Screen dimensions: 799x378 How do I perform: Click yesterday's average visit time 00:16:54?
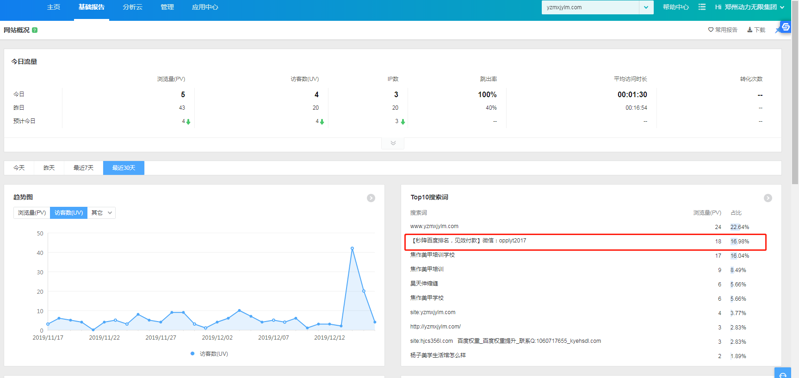pos(635,108)
